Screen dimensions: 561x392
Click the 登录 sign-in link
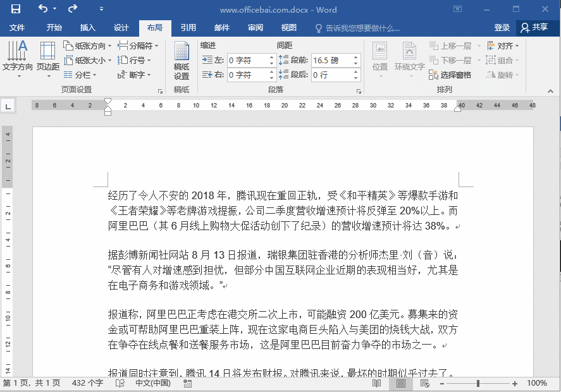pos(502,28)
